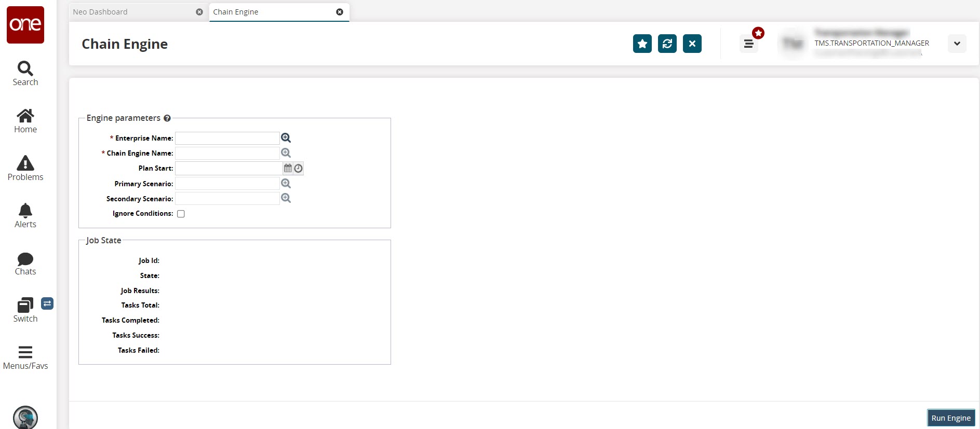The height and width of the screenshot is (429, 980).
Task: Click the Job Id label
Action: (x=149, y=261)
